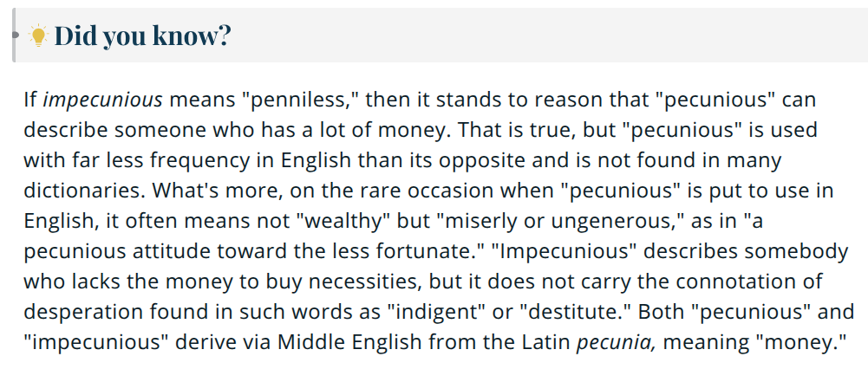The width and height of the screenshot is (868, 369).
Task: Click the empty gray header banner area
Action: coord(548,35)
